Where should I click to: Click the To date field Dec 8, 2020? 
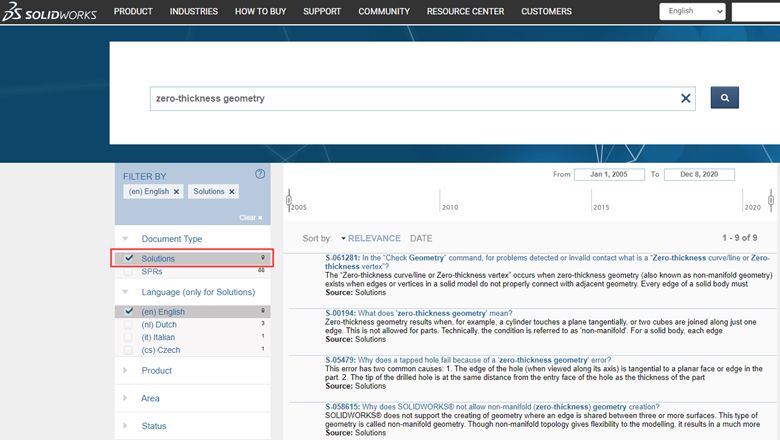click(x=699, y=175)
